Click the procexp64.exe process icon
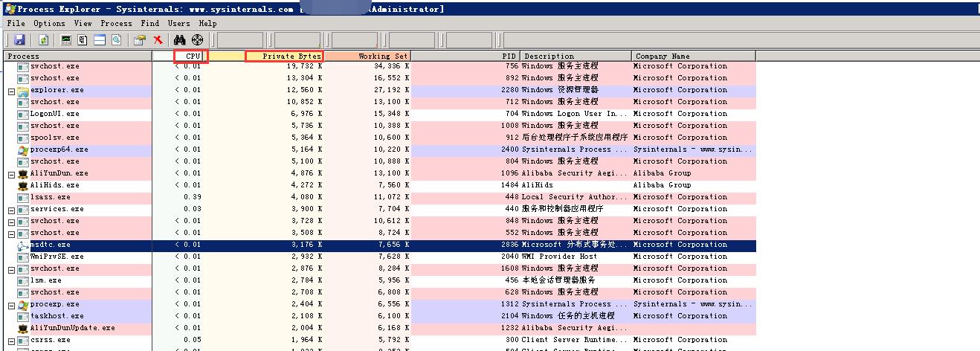980x351 pixels. tap(23, 149)
